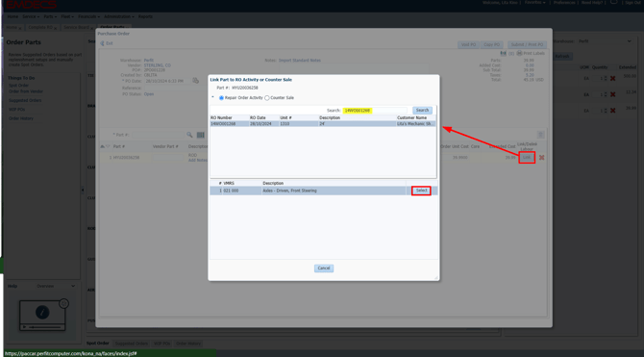Expand the Favorites dropdown in header

534,3
